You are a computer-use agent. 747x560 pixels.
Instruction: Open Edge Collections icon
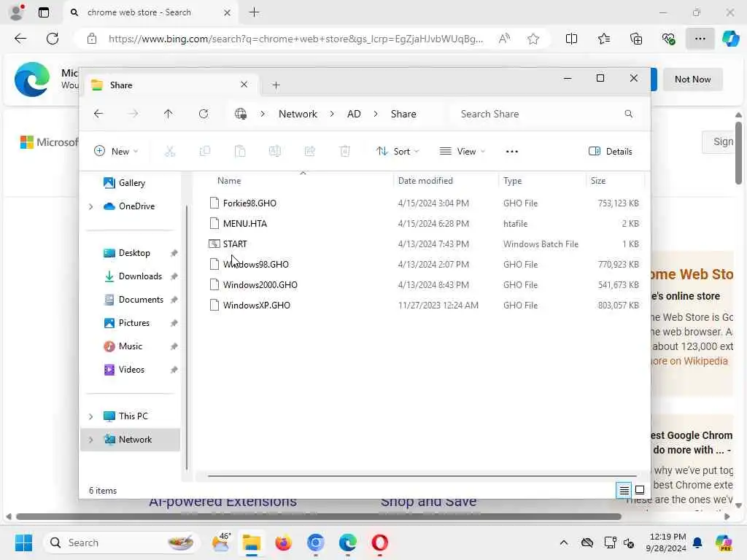click(636, 39)
